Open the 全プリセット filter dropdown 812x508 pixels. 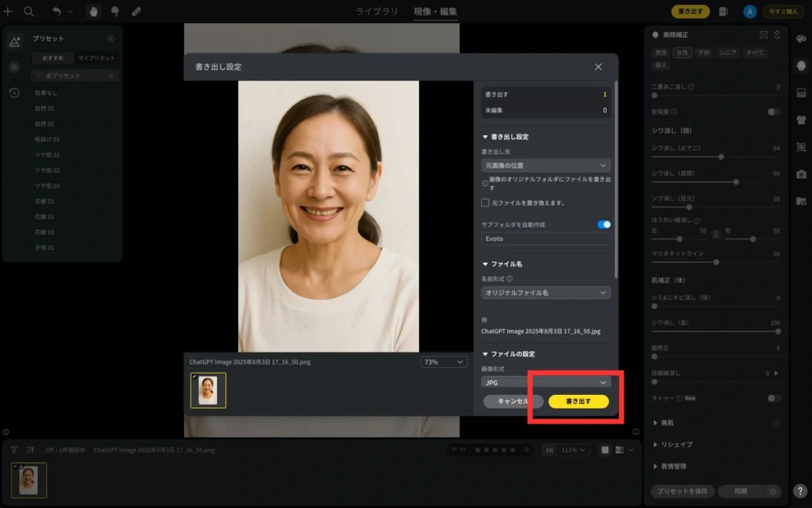74,76
